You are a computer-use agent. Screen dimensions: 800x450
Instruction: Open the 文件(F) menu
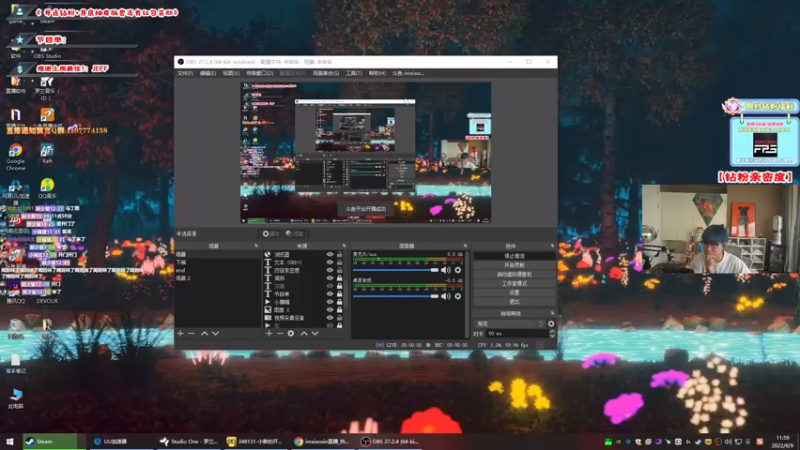click(185, 73)
